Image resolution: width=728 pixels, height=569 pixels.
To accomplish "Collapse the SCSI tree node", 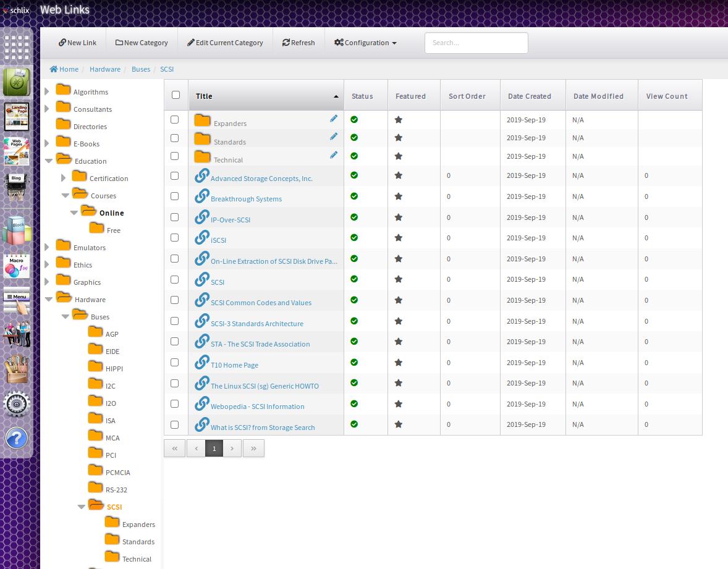I will (x=81, y=507).
